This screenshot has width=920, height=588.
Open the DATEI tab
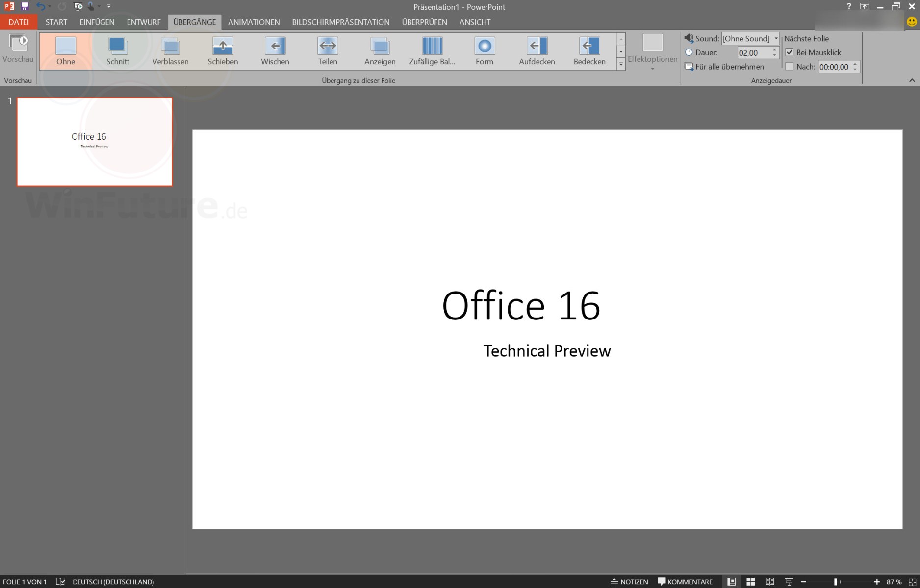tap(19, 22)
